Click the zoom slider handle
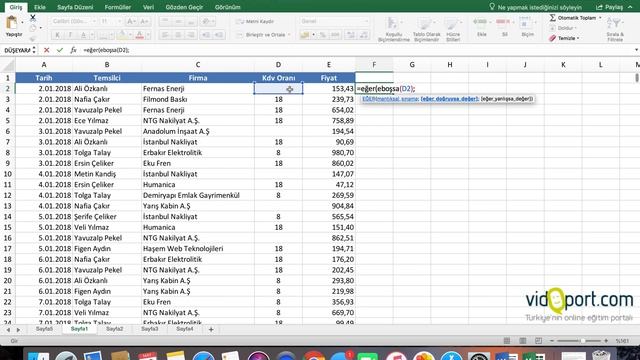Image resolution: width=640 pixels, height=360 pixels. coord(582,341)
